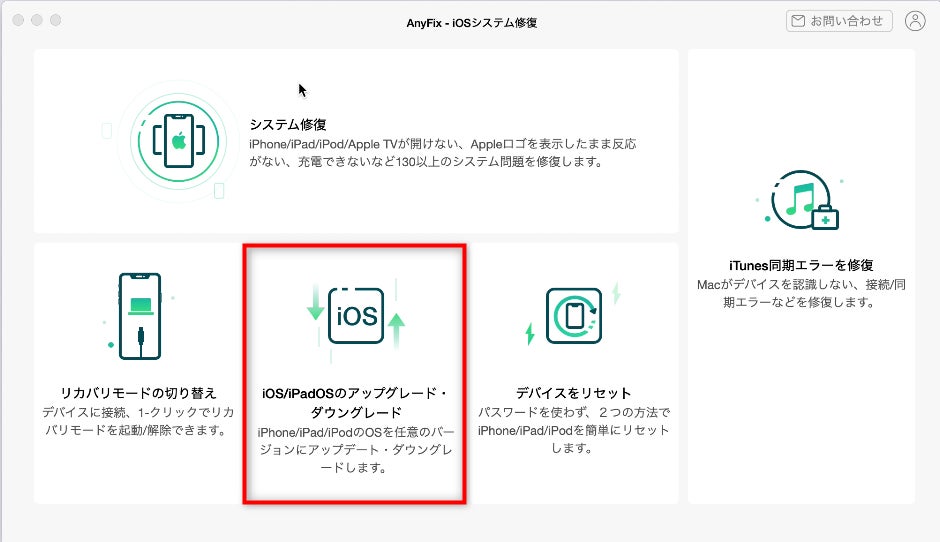
Task: Click the パスワードを使わず reset description
Action: (574, 430)
